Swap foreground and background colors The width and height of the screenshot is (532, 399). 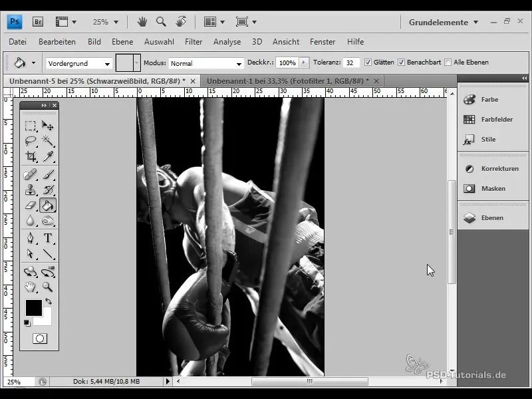tap(49, 301)
